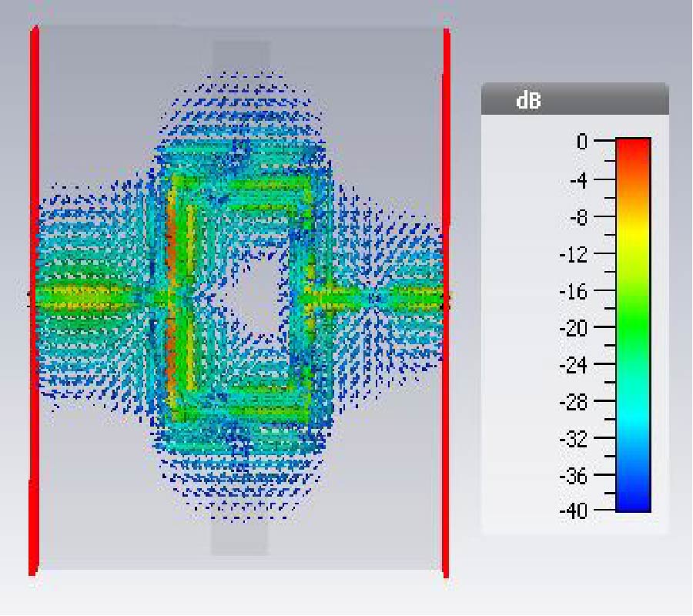Select the left red port line
693x616 pixels.
34,300
